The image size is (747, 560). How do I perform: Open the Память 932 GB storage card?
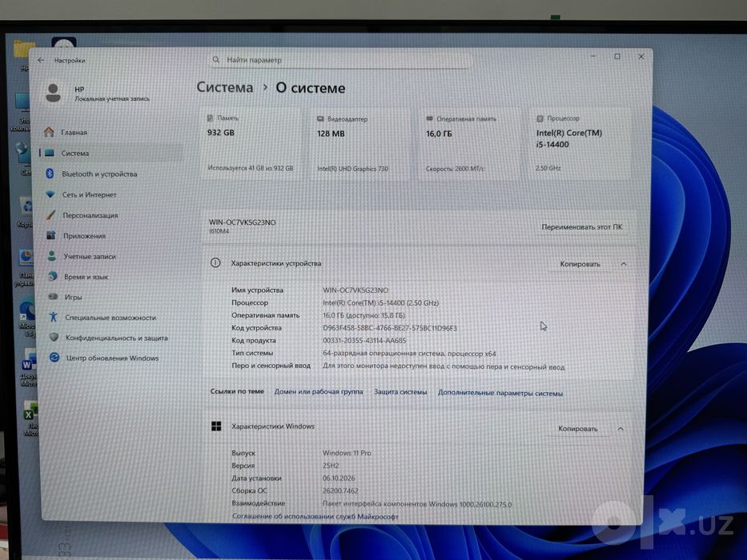point(251,144)
